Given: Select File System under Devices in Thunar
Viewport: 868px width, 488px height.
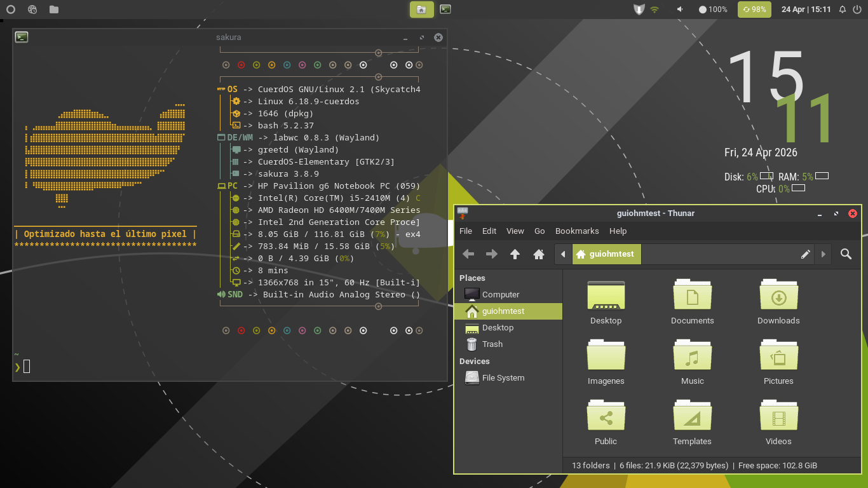Looking at the screenshot, I should 508,378.
